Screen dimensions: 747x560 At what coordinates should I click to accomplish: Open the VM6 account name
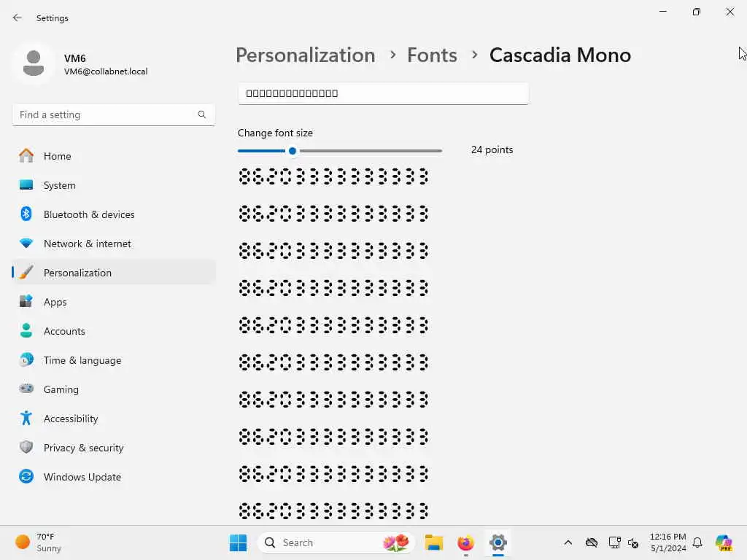point(75,58)
